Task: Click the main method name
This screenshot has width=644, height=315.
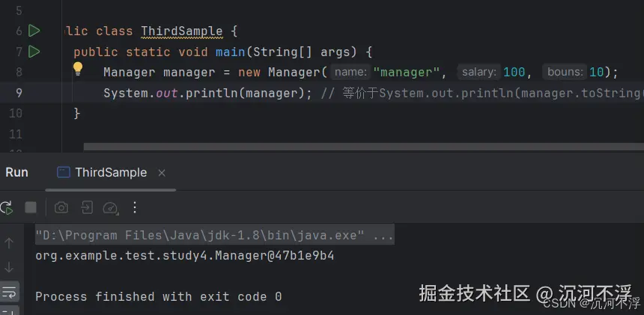Action: coord(231,52)
